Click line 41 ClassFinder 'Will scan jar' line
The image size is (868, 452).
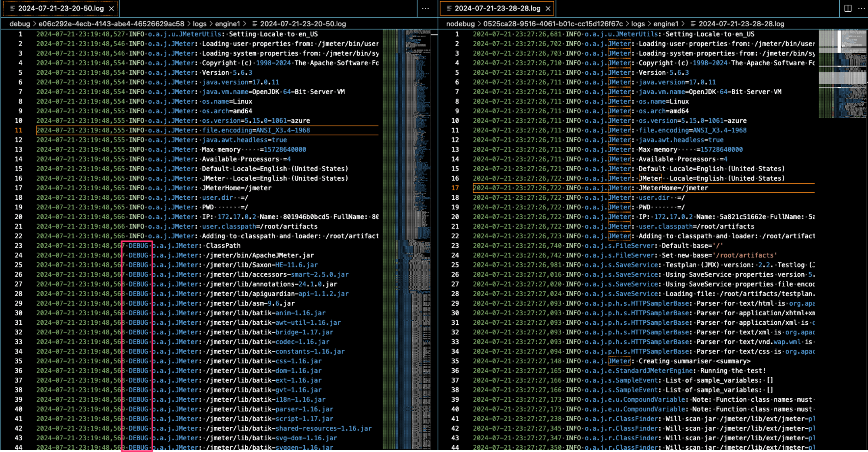coord(644,419)
